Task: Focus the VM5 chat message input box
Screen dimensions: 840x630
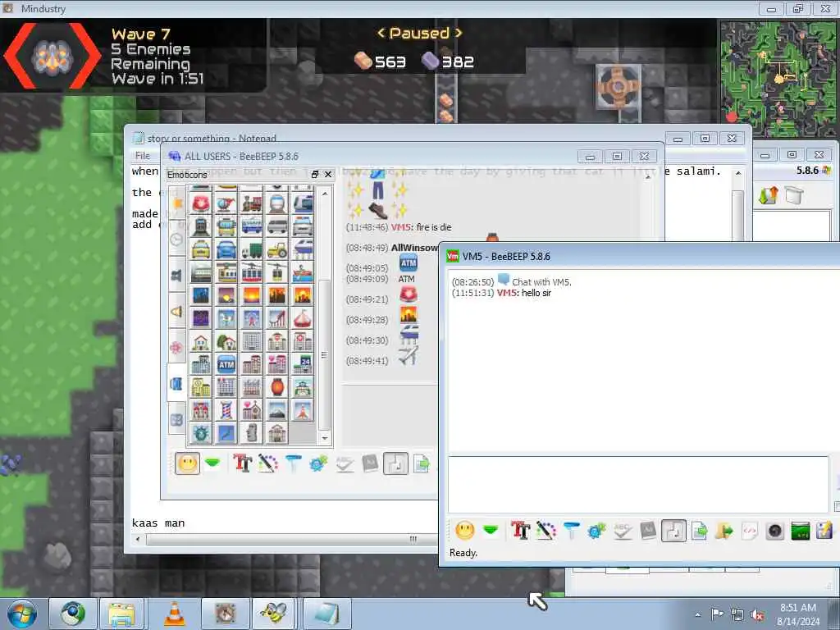Action: 638,484
